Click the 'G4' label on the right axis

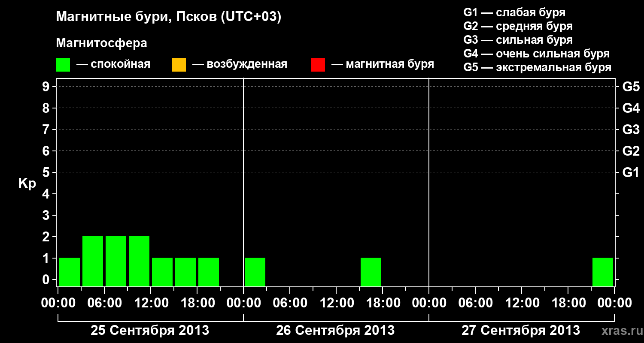631,108
